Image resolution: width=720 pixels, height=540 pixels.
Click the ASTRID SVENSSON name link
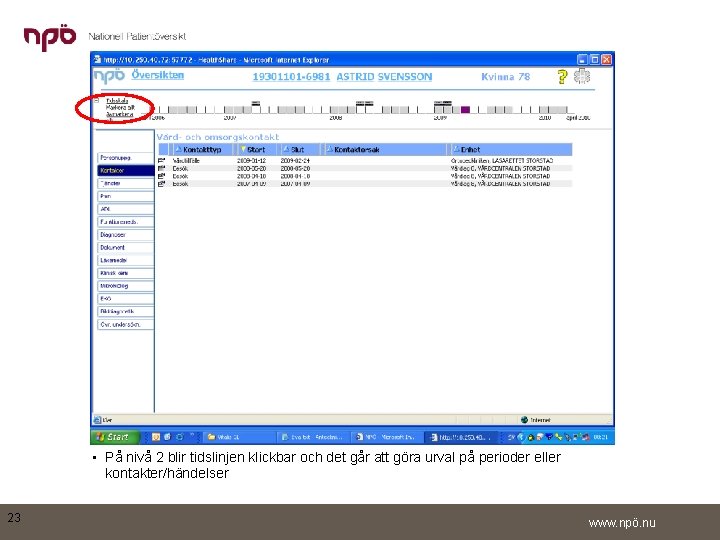[384, 77]
